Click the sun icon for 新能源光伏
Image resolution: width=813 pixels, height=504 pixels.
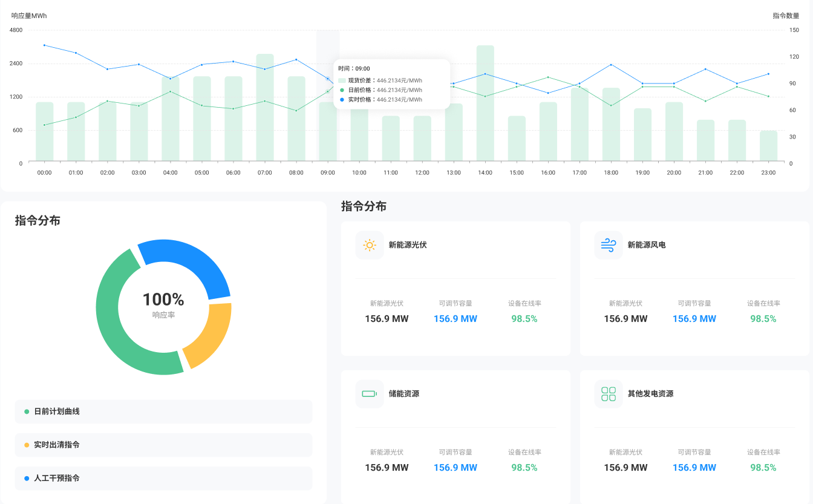pos(370,245)
